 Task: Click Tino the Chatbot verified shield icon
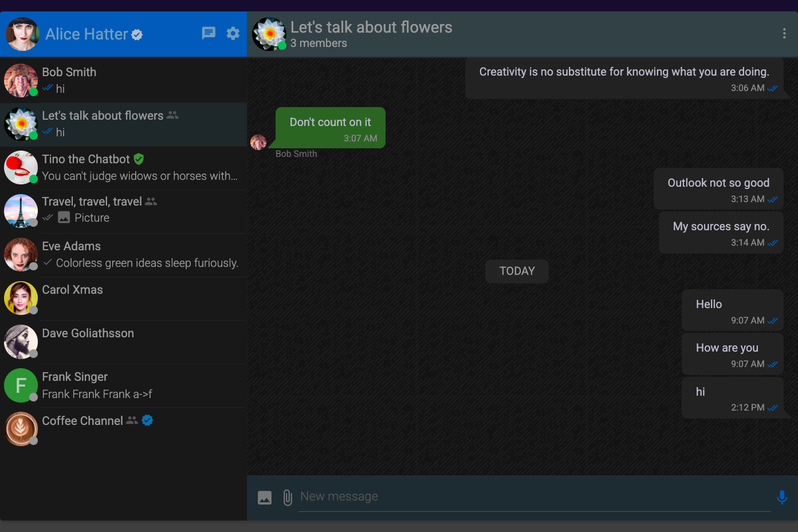pyautogui.click(x=139, y=159)
